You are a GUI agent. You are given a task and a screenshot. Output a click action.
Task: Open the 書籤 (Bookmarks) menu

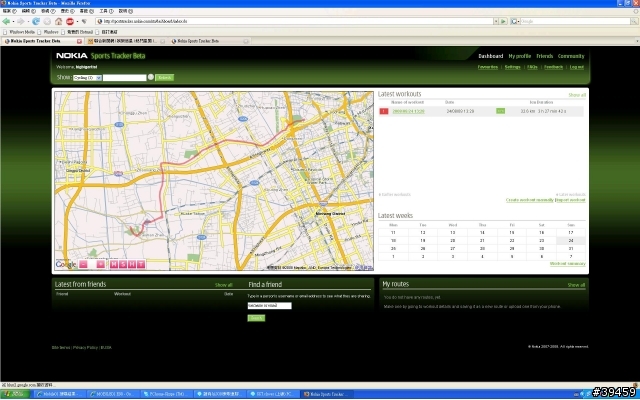coord(87,11)
